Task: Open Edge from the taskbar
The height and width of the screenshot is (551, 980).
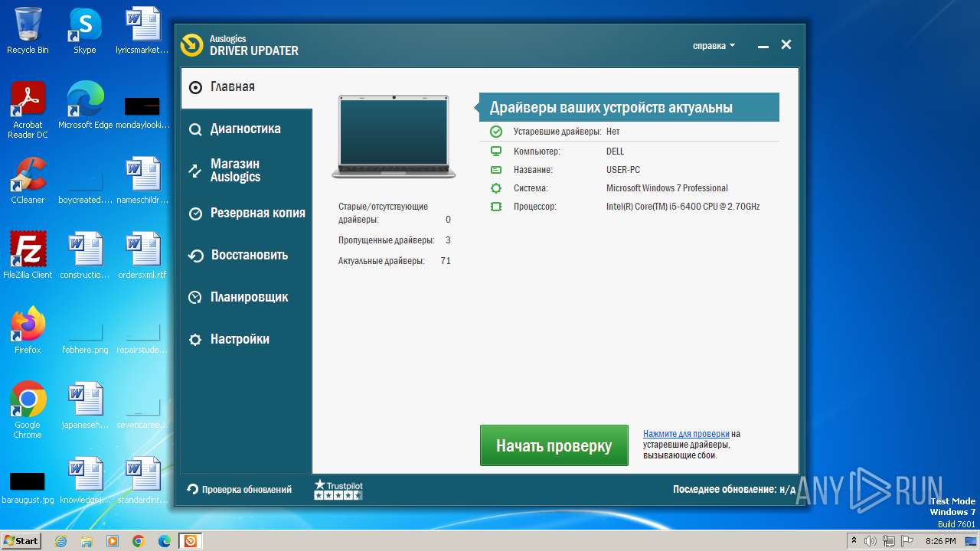Action: coord(165,541)
